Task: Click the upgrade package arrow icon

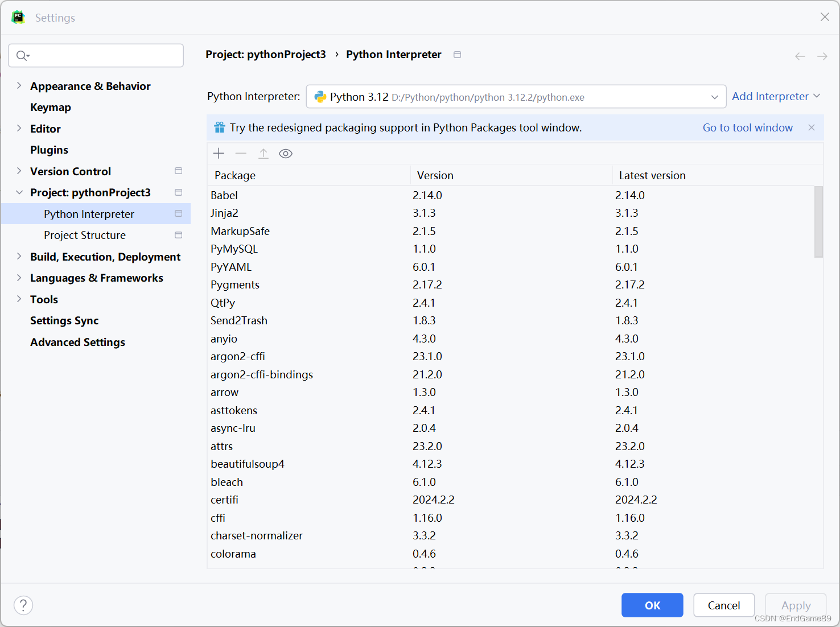Action: 263,153
